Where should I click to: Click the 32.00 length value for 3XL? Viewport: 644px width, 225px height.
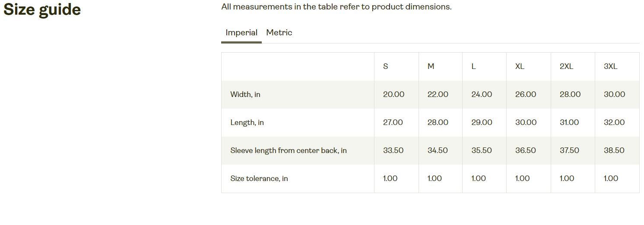(x=614, y=122)
